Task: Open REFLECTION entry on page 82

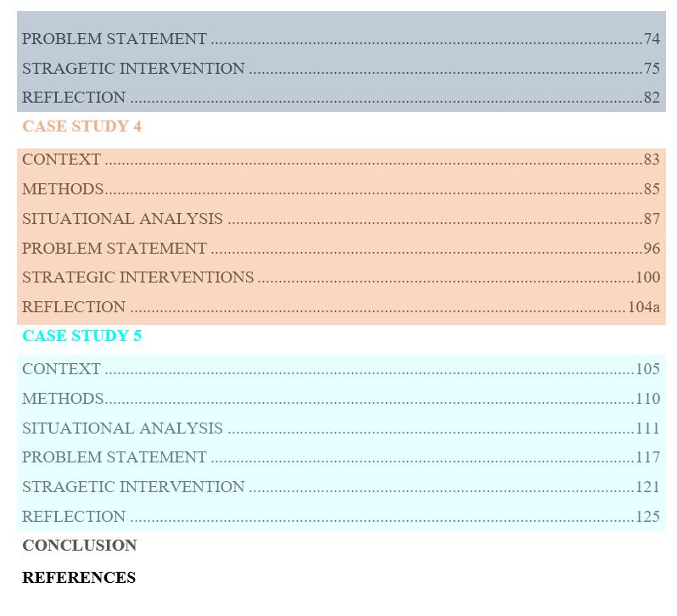Action: point(74,98)
